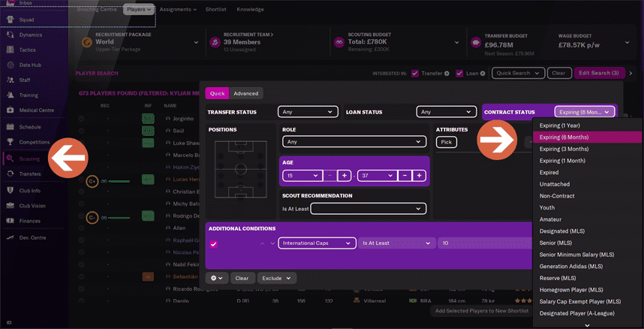This screenshot has width=644, height=329.
Task: Open the Exclude button menu
Action: pos(277,279)
